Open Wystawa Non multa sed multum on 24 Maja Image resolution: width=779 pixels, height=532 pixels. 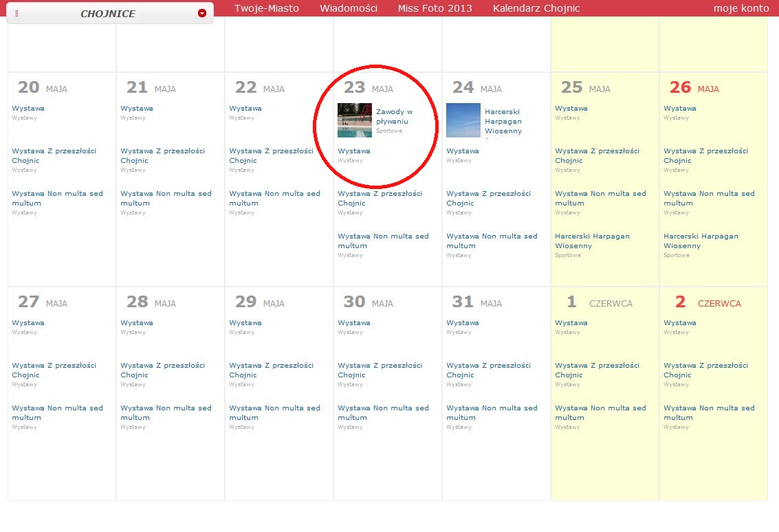pyautogui.click(x=492, y=241)
